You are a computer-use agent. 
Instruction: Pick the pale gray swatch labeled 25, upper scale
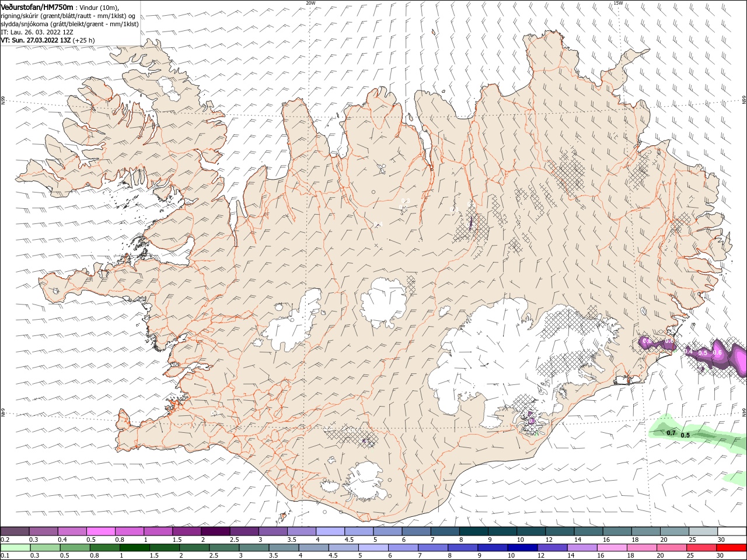coord(704,531)
